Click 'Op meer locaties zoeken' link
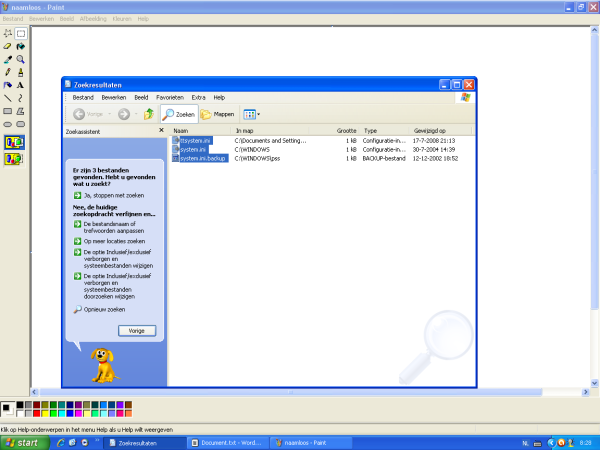The height and width of the screenshot is (450, 600). (x=114, y=241)
